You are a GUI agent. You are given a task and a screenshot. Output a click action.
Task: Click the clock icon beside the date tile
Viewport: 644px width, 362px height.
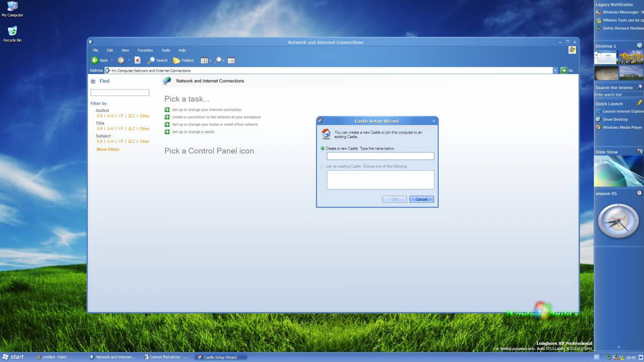pyautogui.click(x=640, y=193)
